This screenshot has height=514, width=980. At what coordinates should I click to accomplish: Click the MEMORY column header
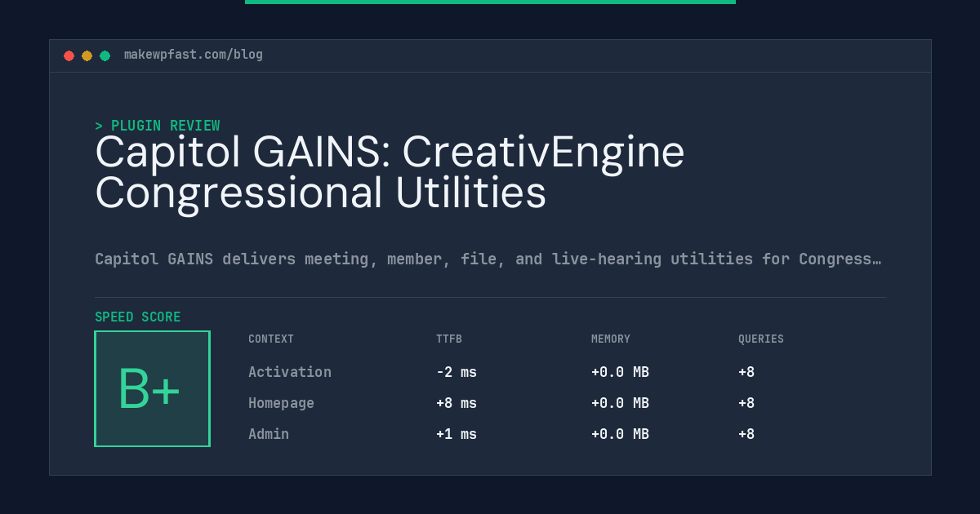point(611,339)
